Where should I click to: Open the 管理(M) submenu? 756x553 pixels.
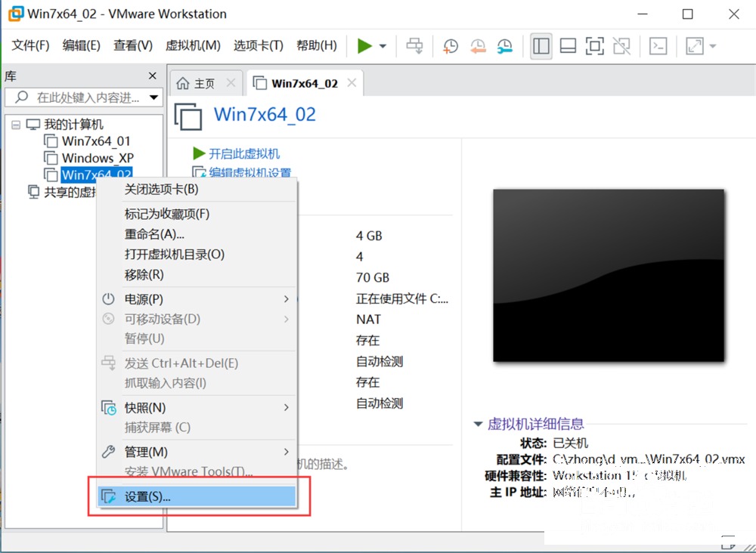(197, 452)
